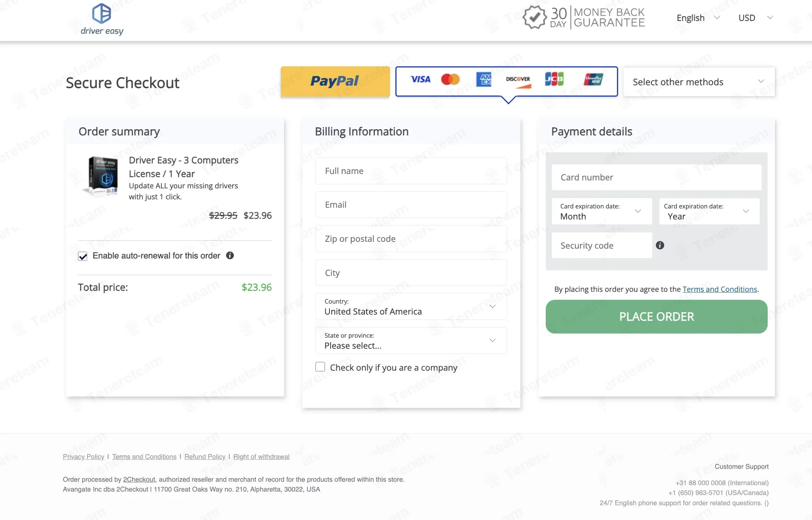
Task: Open the Country dropdown
Action: [411, 307]
